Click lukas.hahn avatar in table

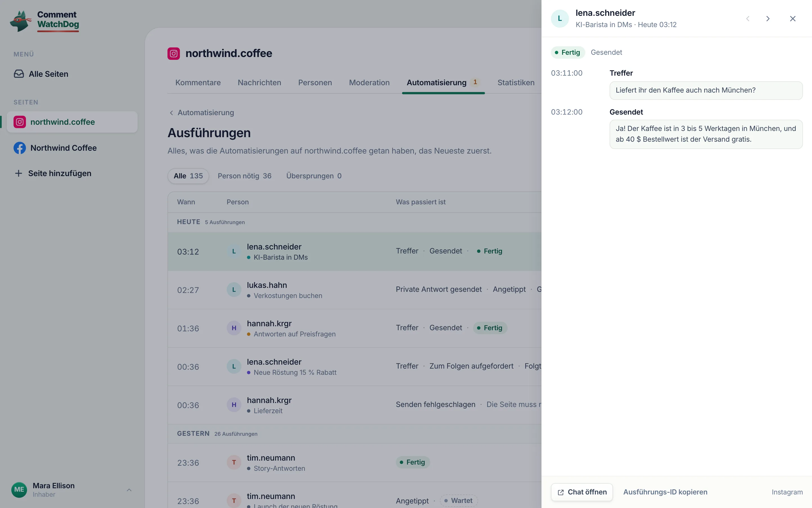point(234,290)
